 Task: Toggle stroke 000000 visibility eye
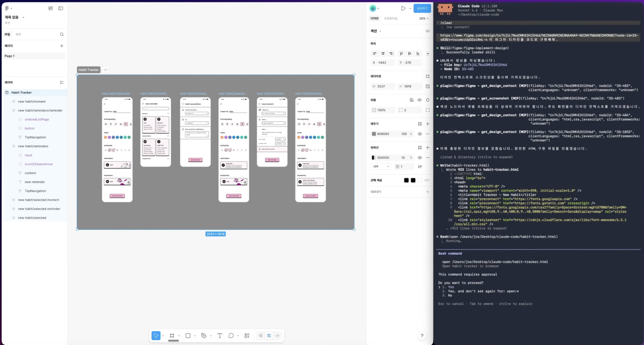[419, 158]
